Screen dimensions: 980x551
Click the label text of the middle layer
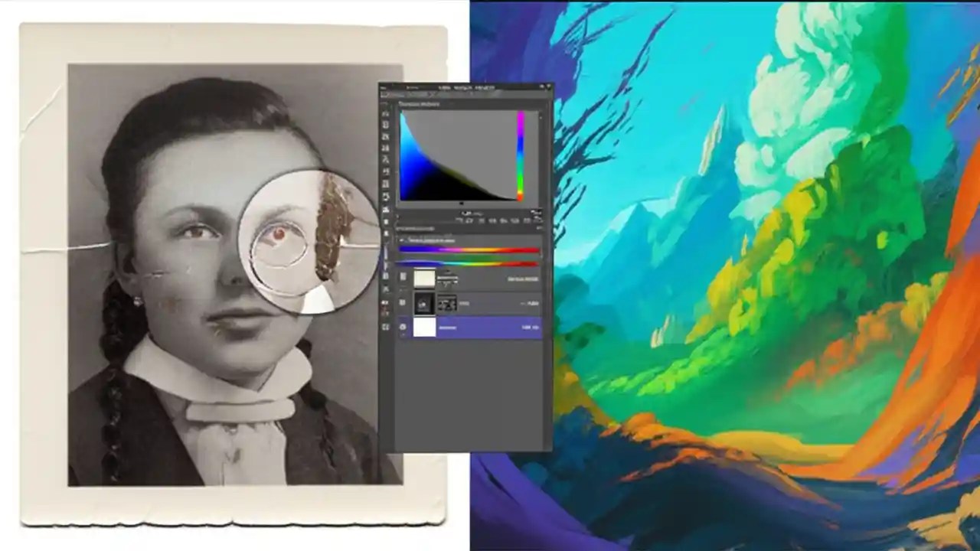point(463,303)
